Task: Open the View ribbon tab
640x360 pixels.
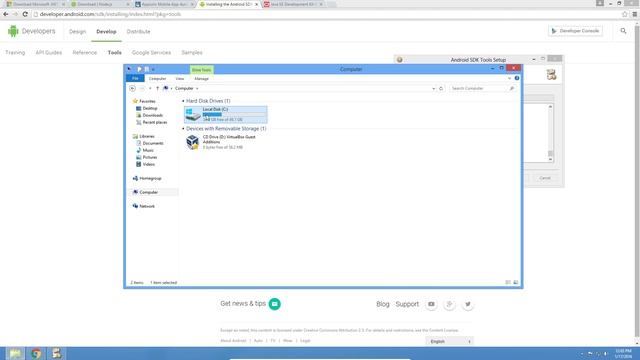Action: [x=180, y=78]
